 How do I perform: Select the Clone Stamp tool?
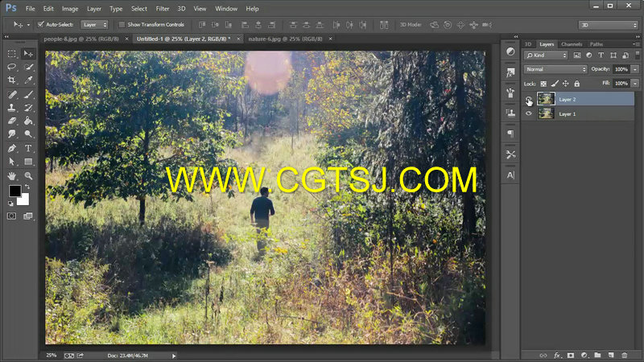[x=11, y=108]
